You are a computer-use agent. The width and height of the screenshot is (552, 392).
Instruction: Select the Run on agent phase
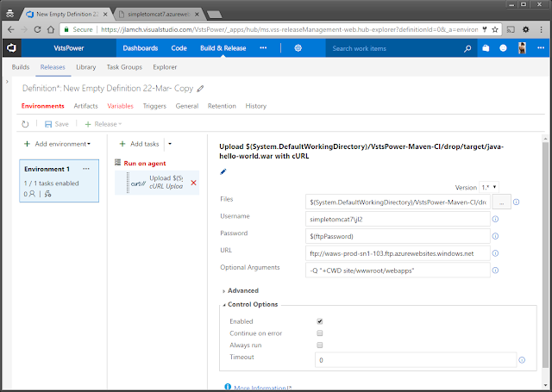tap(145, 164)
